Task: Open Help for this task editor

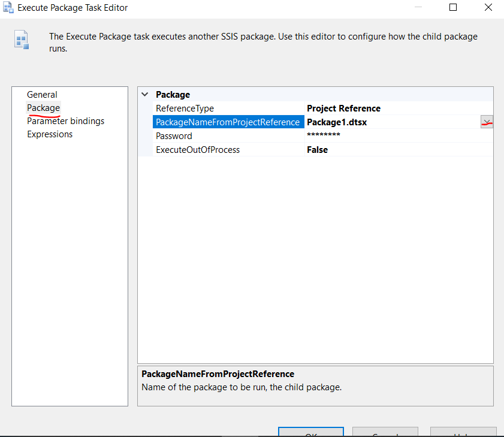Action: click(463, 433)
